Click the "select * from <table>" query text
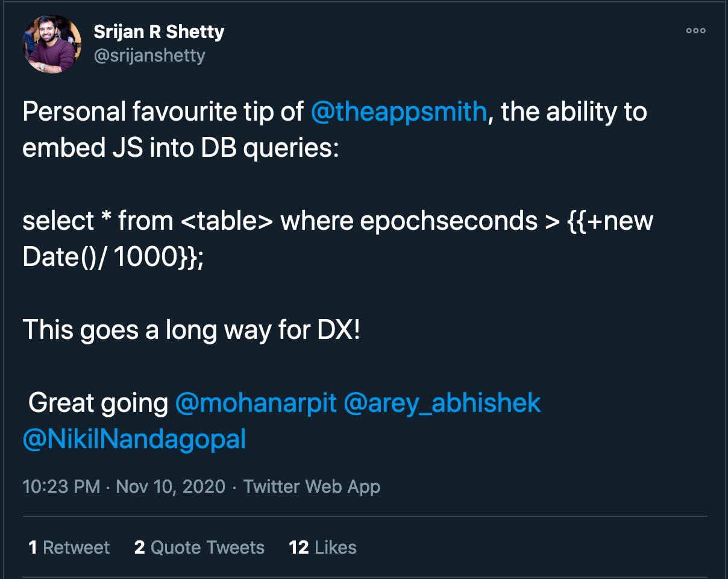This screenshot has height=579, width=728. point(148,221)
